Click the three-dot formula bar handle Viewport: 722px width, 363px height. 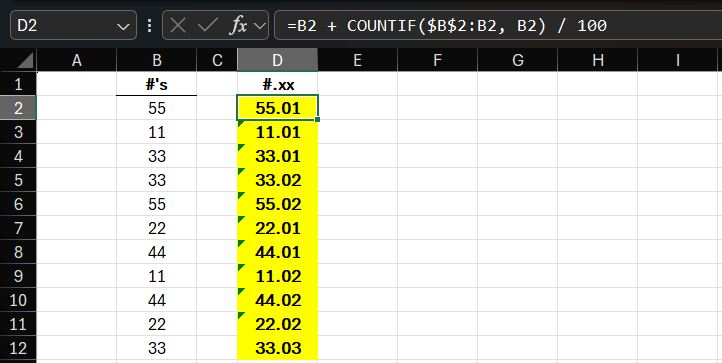point(149,25)
